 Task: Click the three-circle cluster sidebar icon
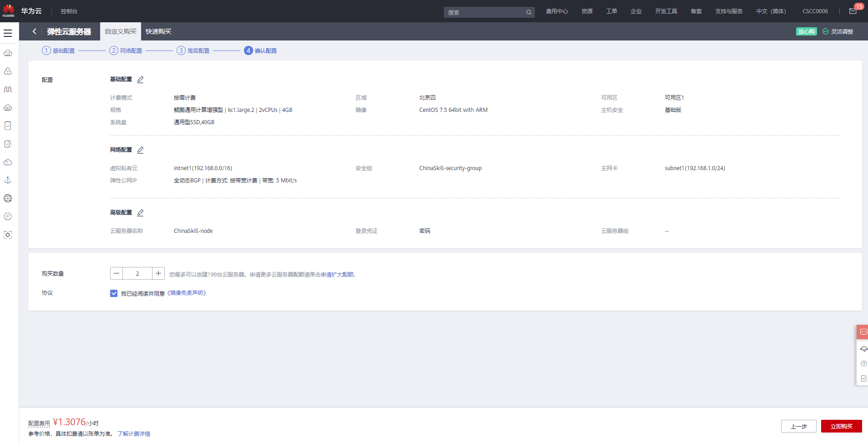coord(8,71)
